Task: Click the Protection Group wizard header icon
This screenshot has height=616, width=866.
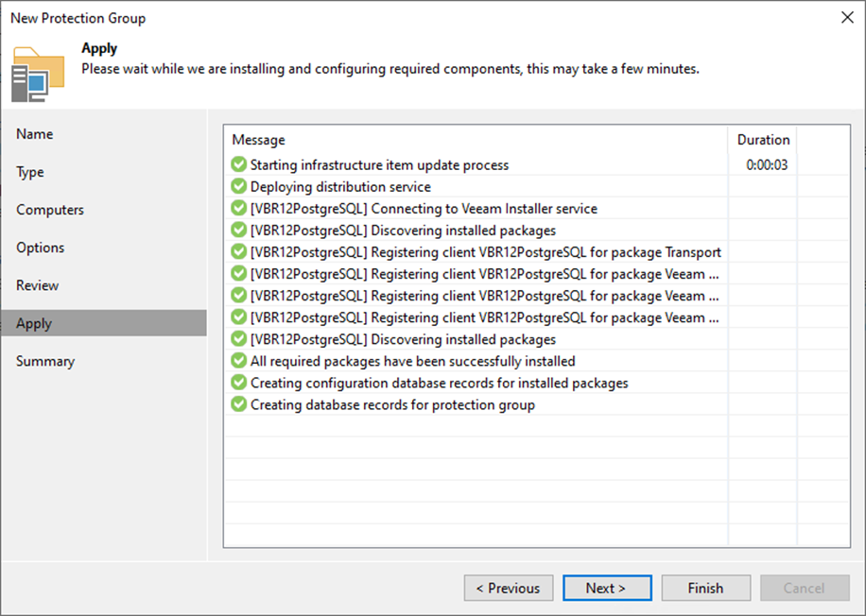Action: [38, 72]
